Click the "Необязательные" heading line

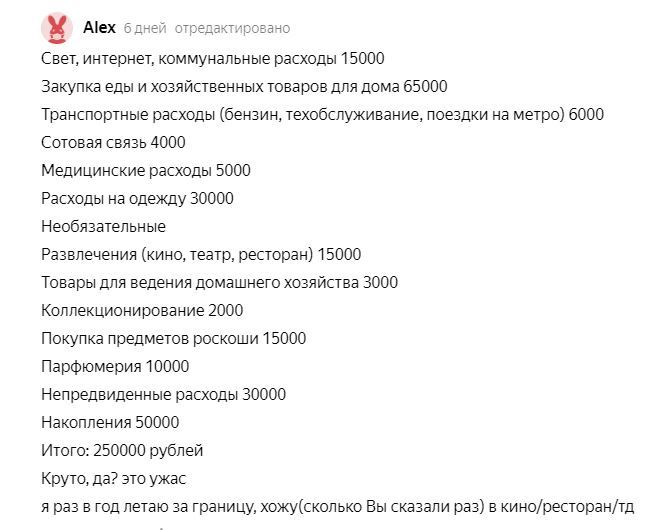coord(103,227)
